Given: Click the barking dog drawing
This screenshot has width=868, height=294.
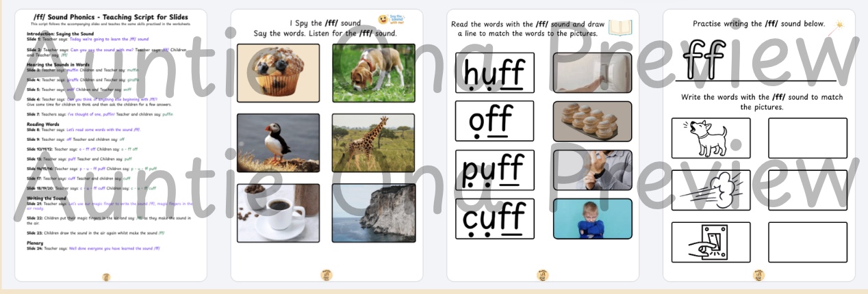Looking at the screenshot, I should click(x=711, y=138).
